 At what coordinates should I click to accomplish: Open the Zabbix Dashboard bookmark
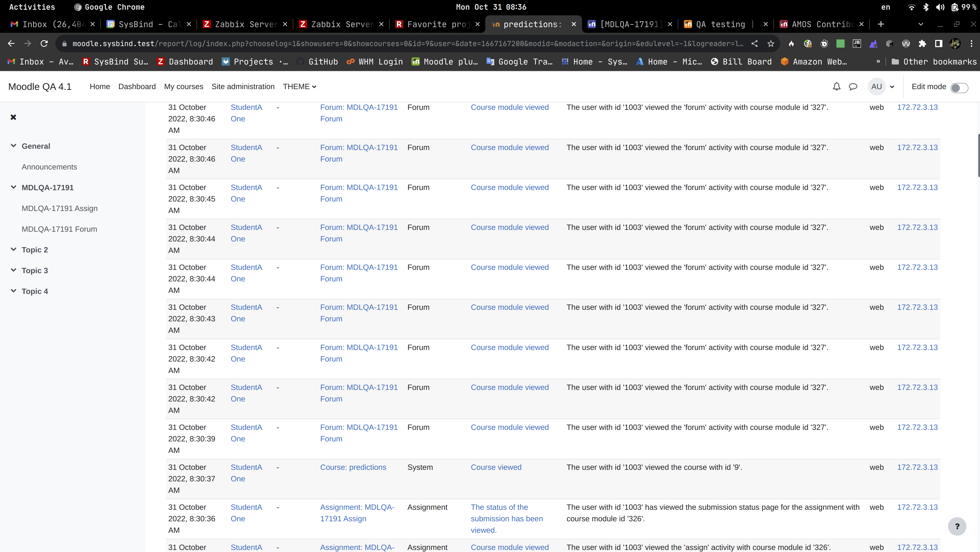coord(185,62)
